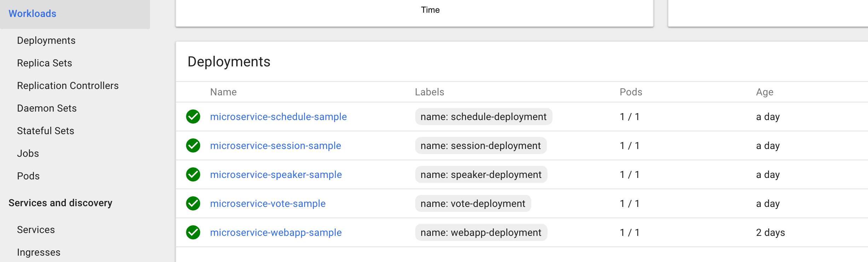Open Daemon Sets in sidebar
The width and height of the screenshot is (868, 262).
tap(47, 108)
